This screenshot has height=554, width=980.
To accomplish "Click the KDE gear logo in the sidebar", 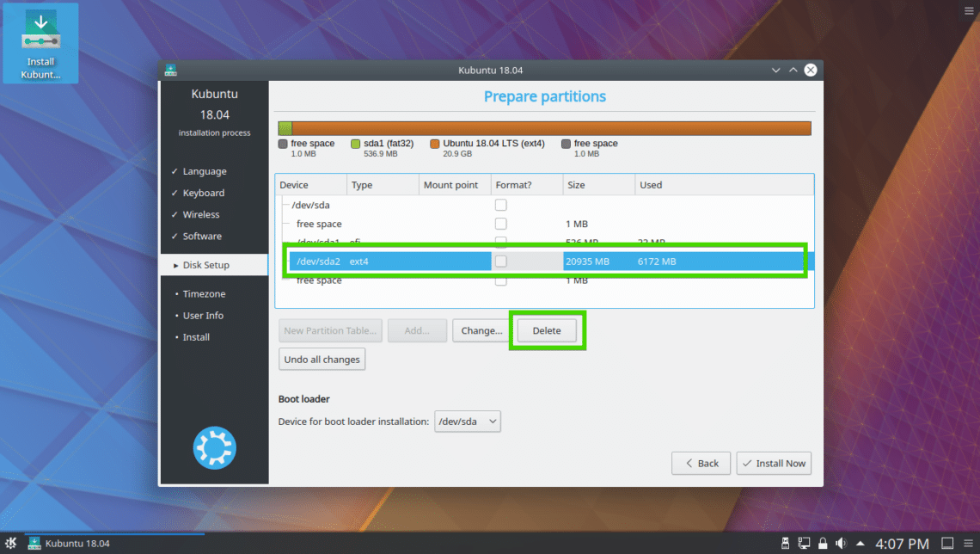I will point(214,447).
